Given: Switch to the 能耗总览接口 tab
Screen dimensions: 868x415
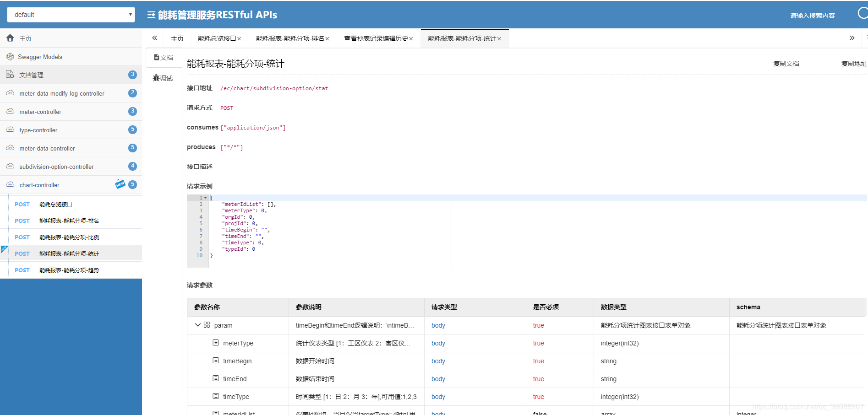Looking at the screenshot, I should click(x=217, y=38).
